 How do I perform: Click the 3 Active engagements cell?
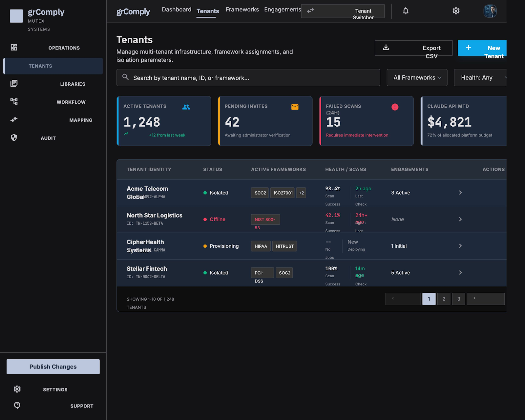click(x=401, y=193)
